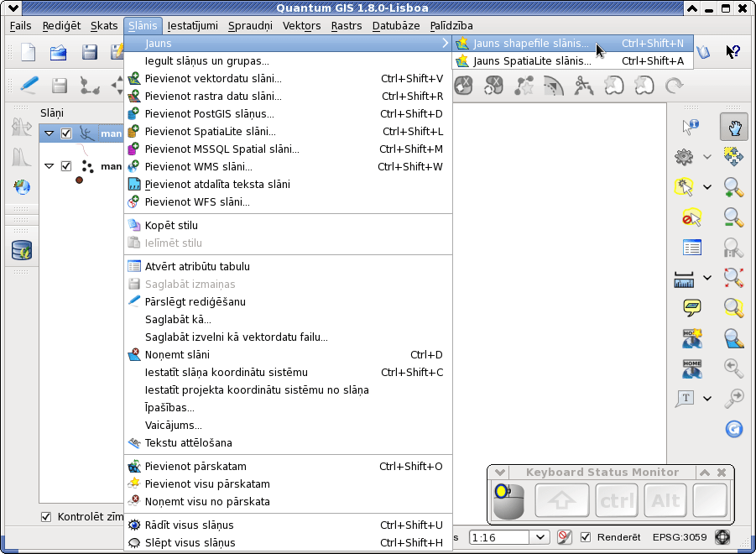
Task: Collapse the first man layer tree node
Action: coord(49,133)
